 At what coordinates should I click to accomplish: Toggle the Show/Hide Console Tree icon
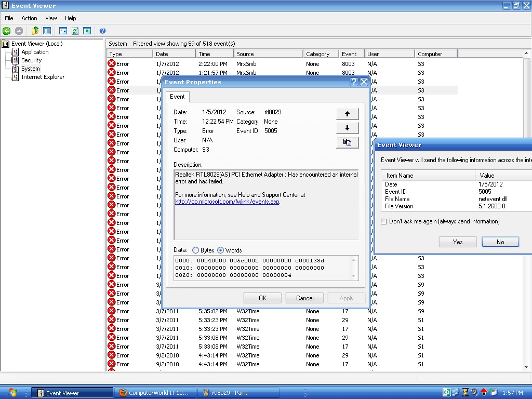[x=46, y=31]
